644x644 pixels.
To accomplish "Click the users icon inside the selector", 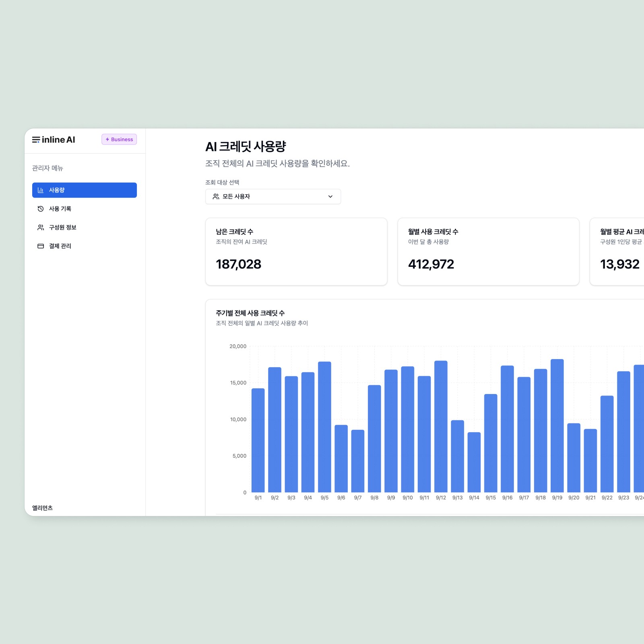I will click(x=216, y=196).
